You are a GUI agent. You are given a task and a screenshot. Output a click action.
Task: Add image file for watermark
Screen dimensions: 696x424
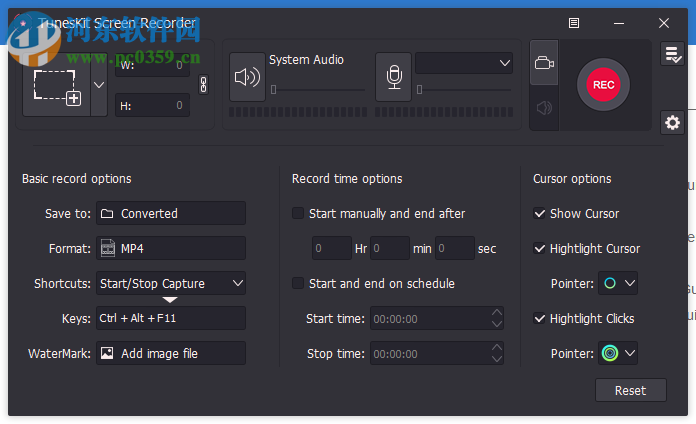(x=171, y=353)
